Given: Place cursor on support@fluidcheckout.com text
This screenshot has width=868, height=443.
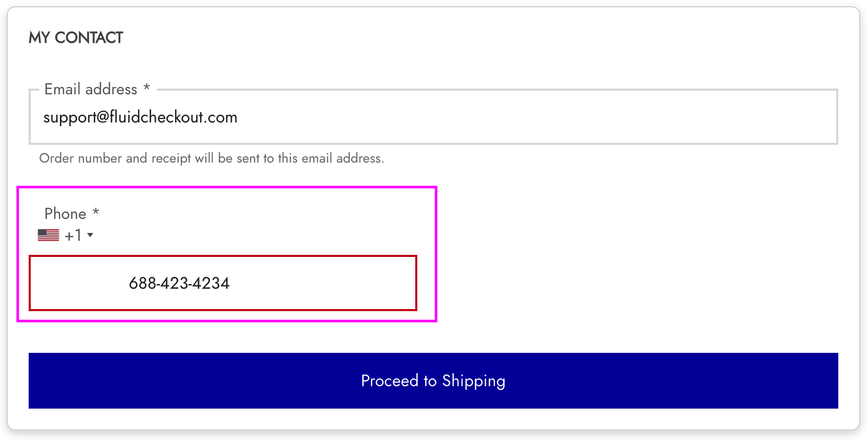Looking at the screenshot, I should tap(140, 117).
